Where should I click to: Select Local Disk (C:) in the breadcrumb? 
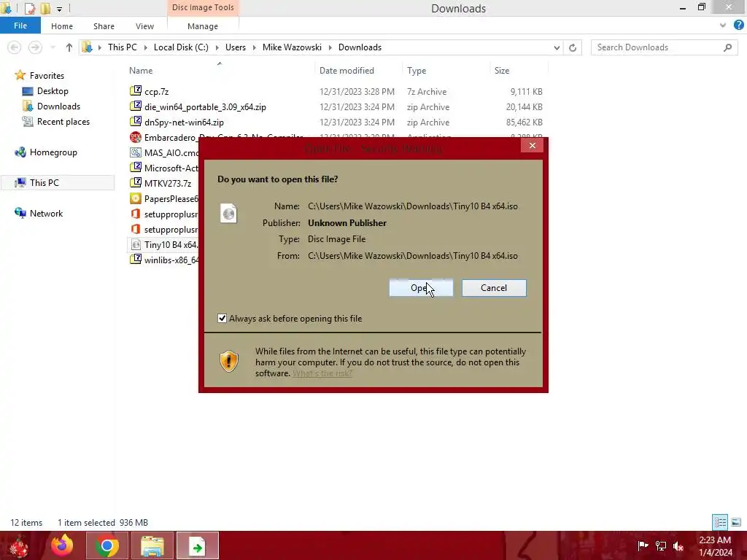181,47
